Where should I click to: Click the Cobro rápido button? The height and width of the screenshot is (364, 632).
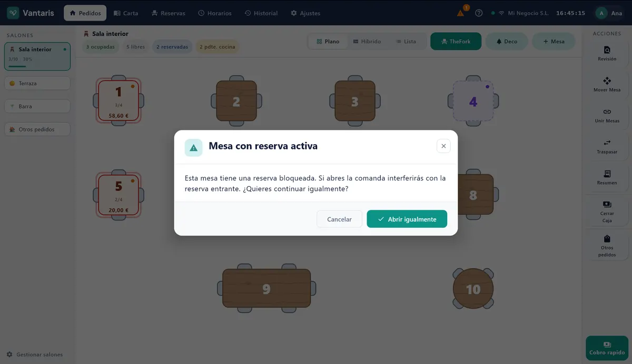[x=607, y=348]
